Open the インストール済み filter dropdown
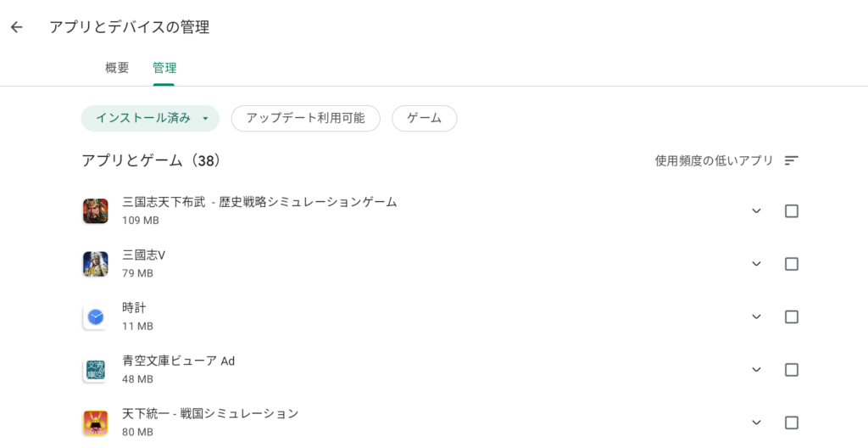This screenshot has height=448, width=868. (x=150, y=118)
